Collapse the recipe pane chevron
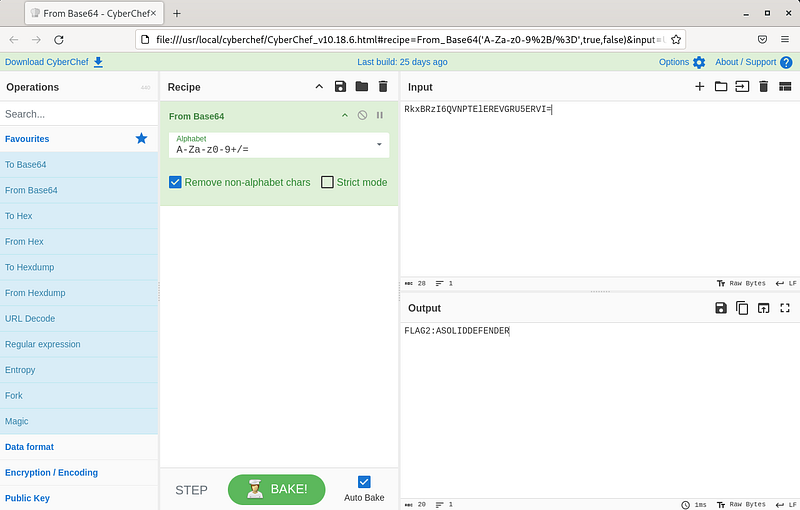Screen dimensions: 800x510 319,87
